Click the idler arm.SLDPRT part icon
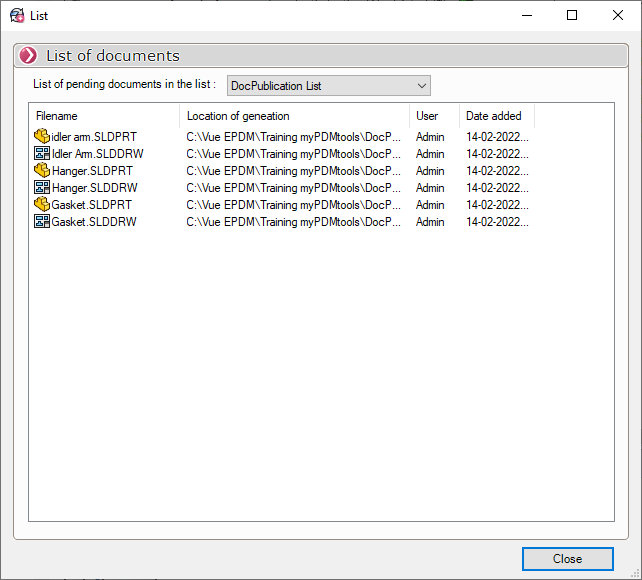 click(42, 137)
